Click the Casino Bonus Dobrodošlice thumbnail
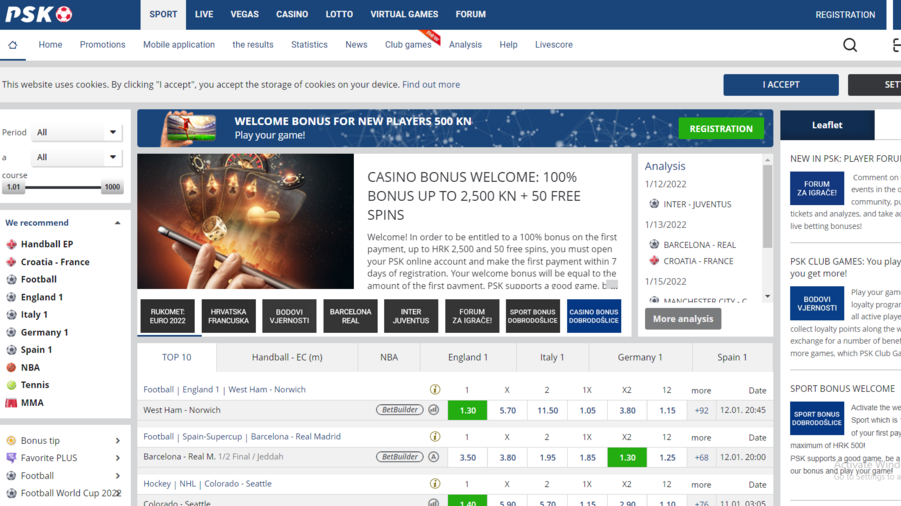The image size is (901, 506). (x=593, y=316)
